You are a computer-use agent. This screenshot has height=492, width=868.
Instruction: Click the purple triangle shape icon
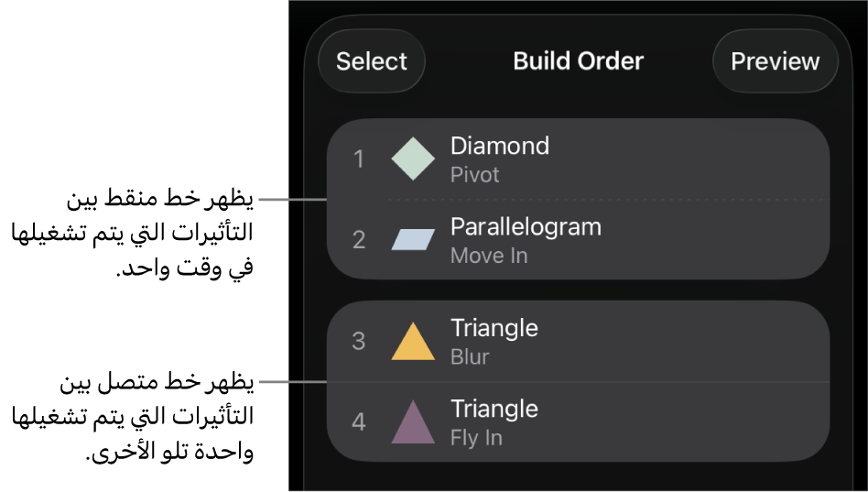pyautogui.click(x=413, y=422)
